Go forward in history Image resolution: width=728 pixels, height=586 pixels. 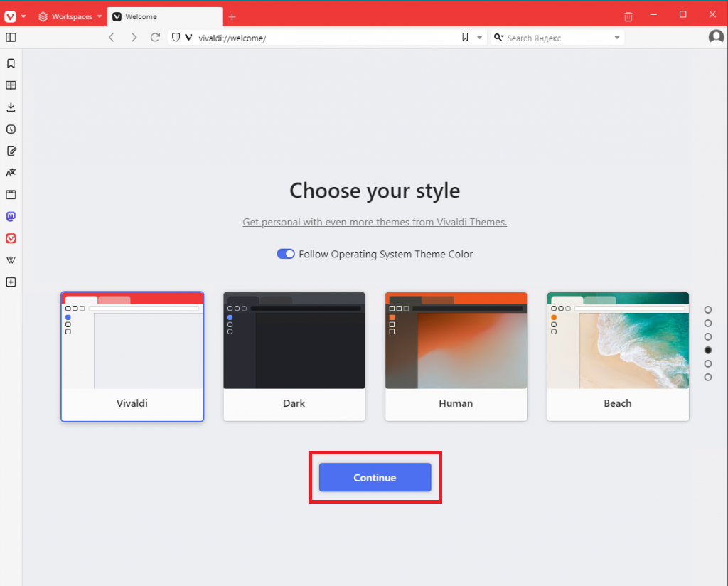coord(134,38)
